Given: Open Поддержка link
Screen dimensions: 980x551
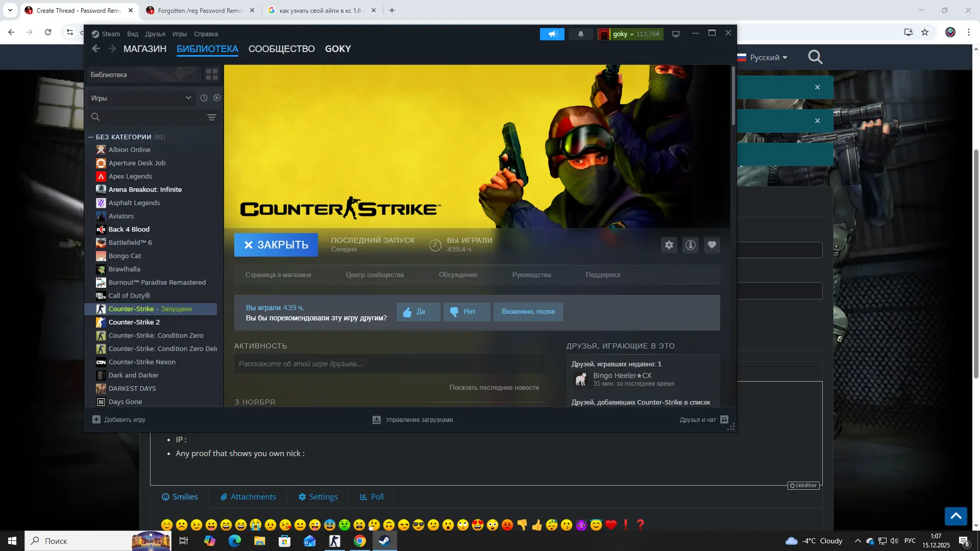Looking at the screenshot, I should (603, 274).
